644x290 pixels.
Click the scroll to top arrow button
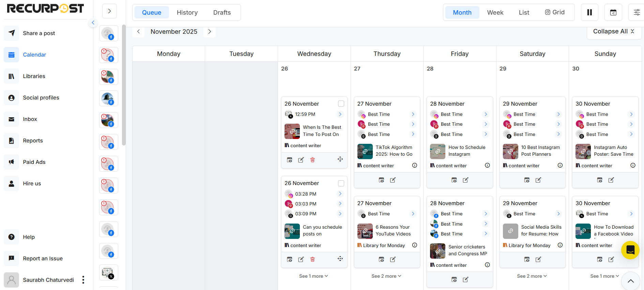(631, 281)
